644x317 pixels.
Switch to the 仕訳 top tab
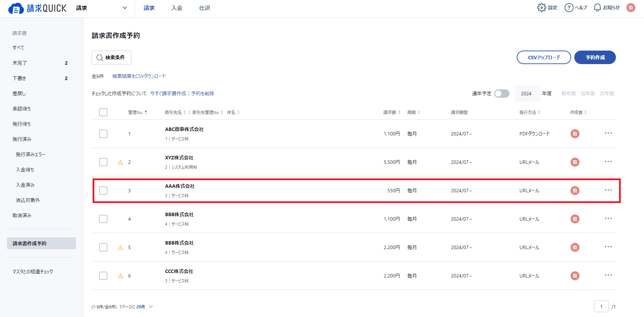205,8
